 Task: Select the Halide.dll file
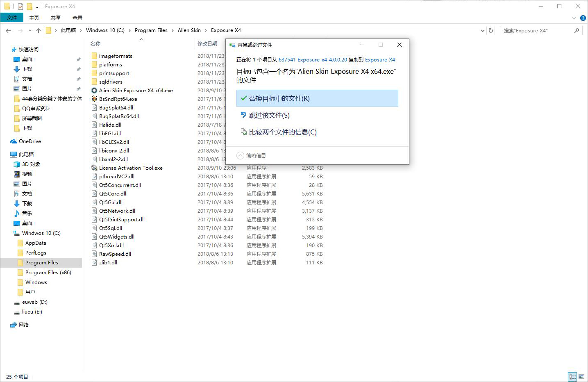110,125
